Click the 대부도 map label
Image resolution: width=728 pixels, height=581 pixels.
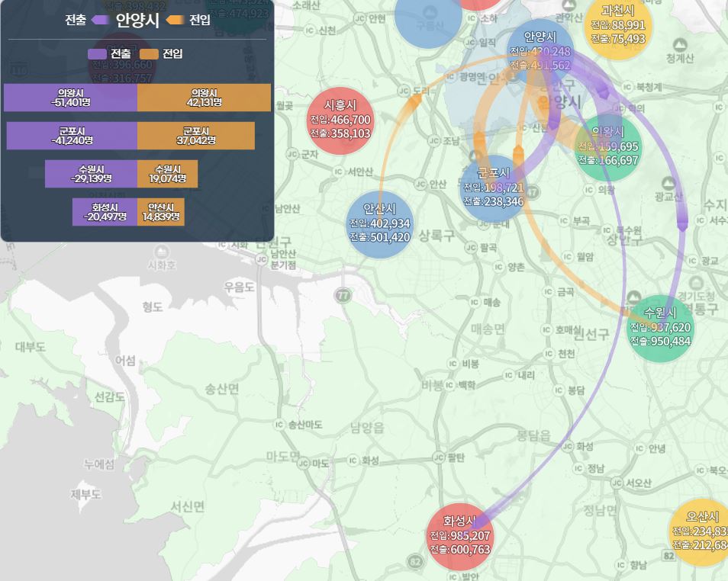coord(31,347)
